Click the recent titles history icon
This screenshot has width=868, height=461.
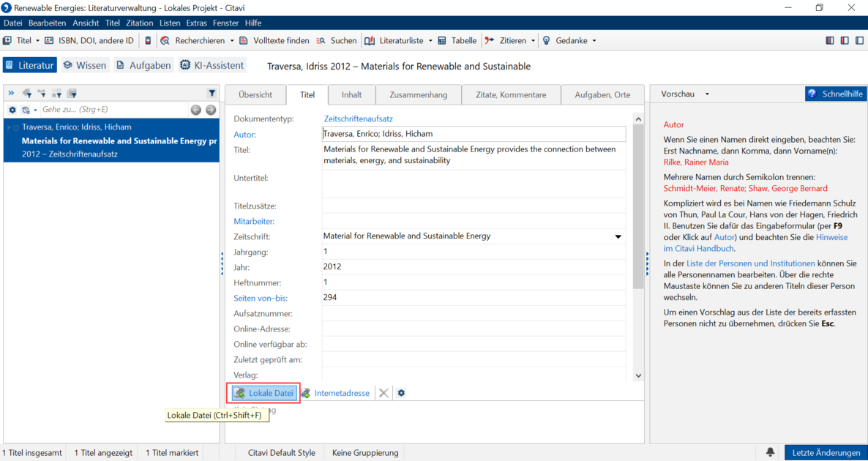tap(26, 110)
